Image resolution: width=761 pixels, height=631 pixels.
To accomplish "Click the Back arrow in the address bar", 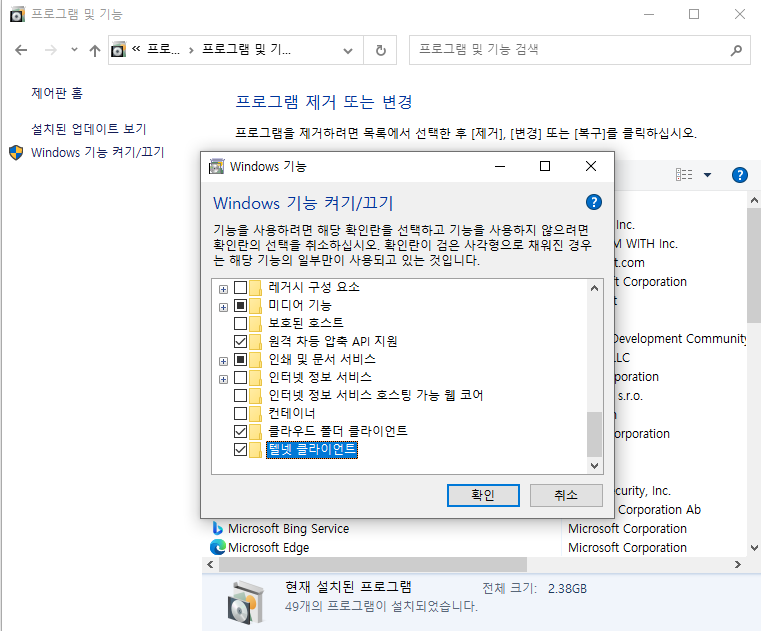I will click(x=21, y=50).
